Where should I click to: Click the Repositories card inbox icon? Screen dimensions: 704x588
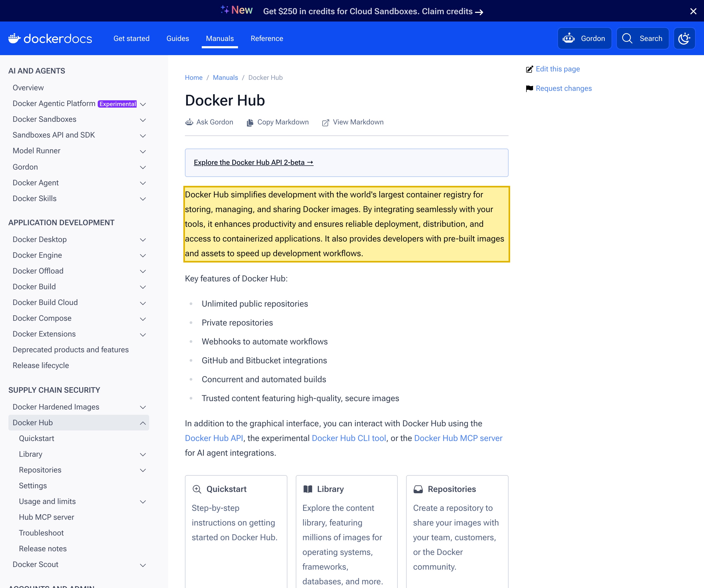(418, 489)
